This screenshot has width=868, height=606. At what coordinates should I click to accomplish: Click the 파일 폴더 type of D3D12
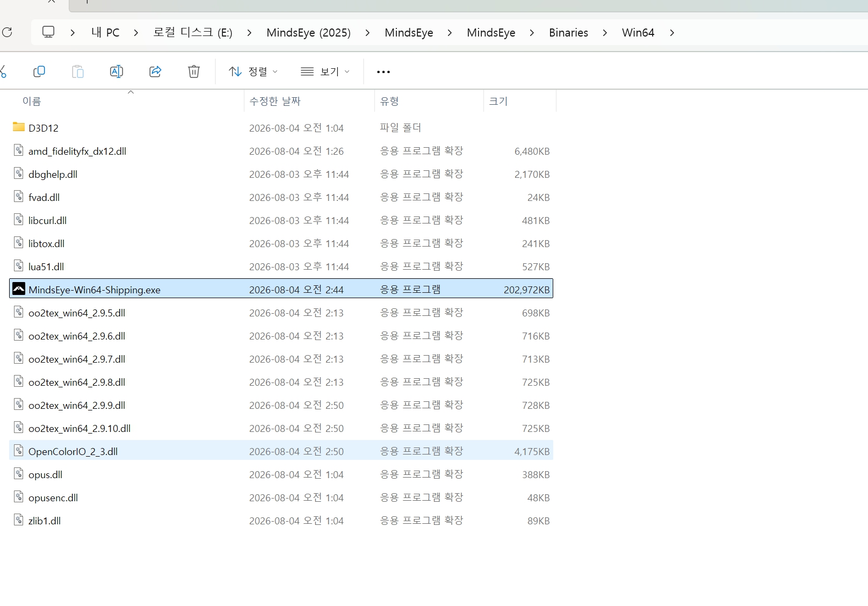coord(401,127)
